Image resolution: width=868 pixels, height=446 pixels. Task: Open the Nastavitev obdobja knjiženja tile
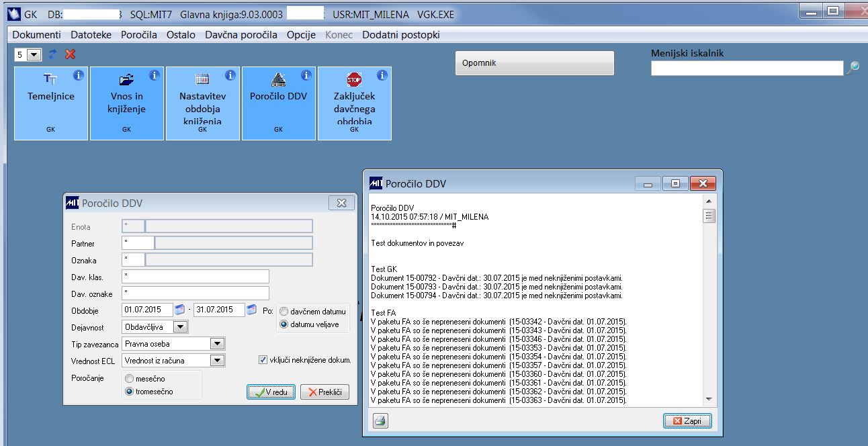pos(203,103)
